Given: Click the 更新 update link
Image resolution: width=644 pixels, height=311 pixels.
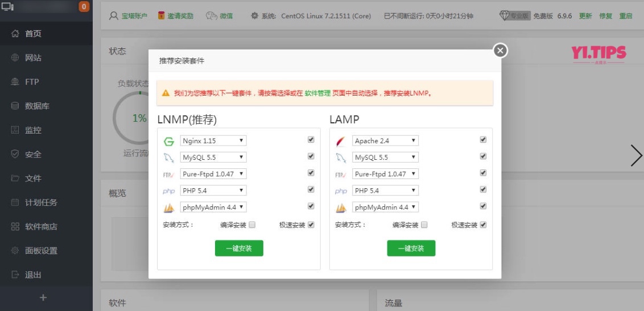Looking at the screenshot, I should (585, 16).
